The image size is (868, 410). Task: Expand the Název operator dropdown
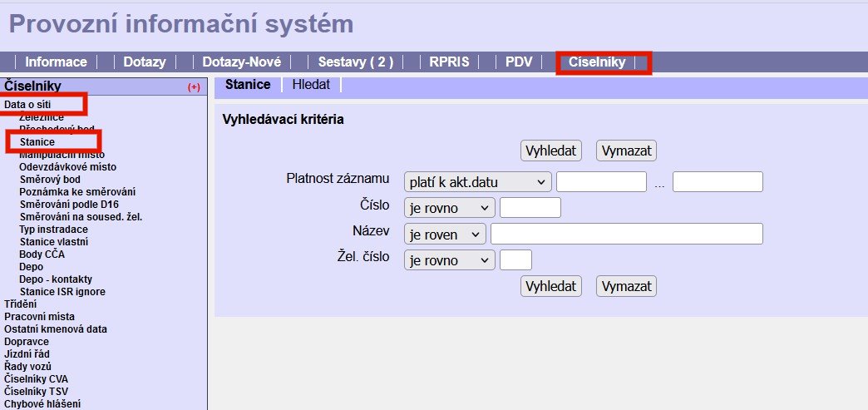[445, 234]
